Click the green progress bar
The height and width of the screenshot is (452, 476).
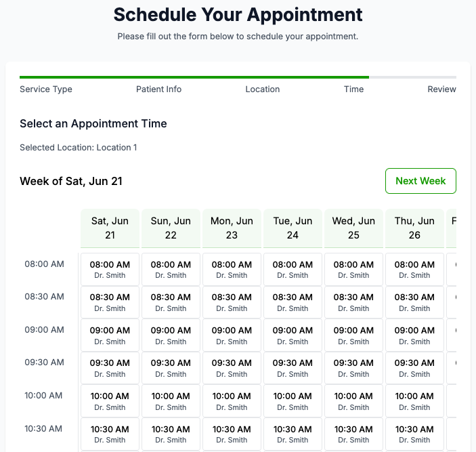[x=194, y=77]
